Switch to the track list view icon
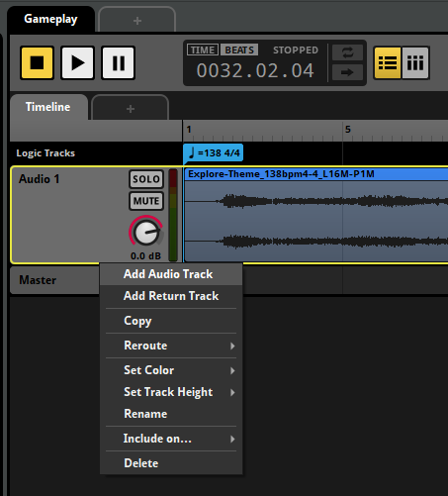The height and width of the screenshot is (496, 448). (388, 62)
